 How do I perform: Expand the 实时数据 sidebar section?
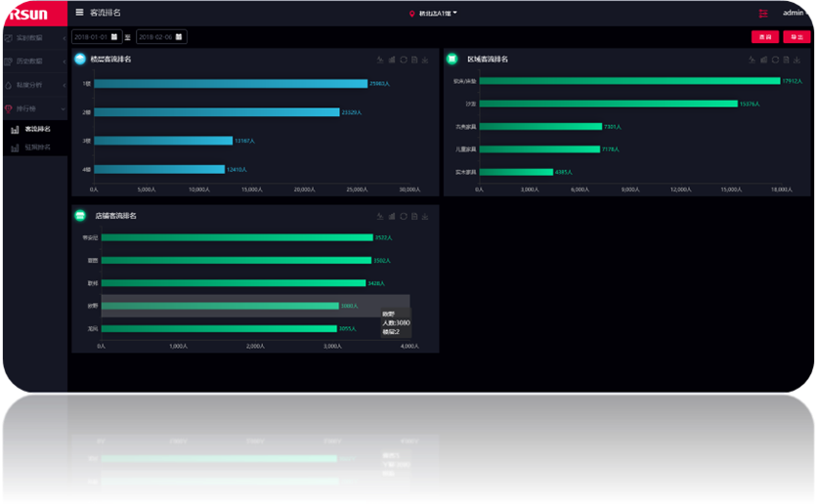[29, 37]
